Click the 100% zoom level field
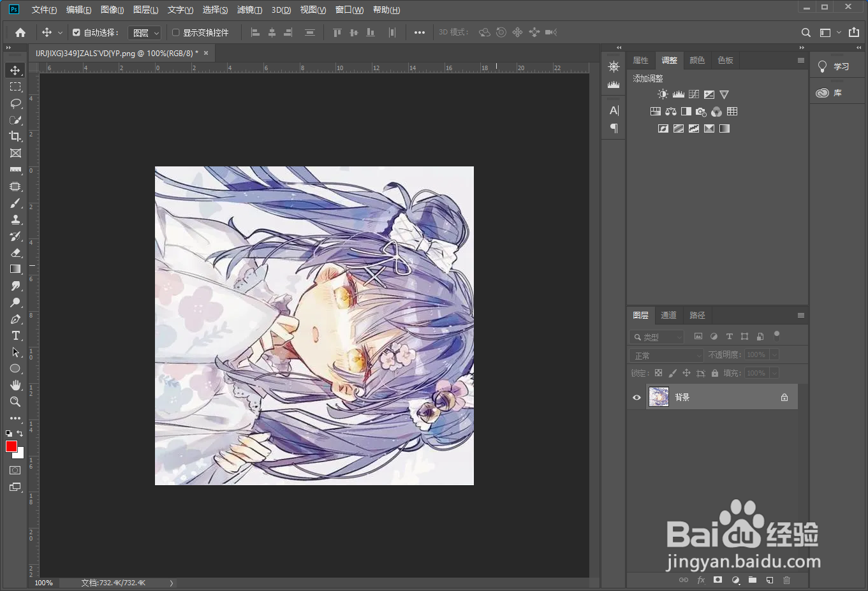 point(44,583)
